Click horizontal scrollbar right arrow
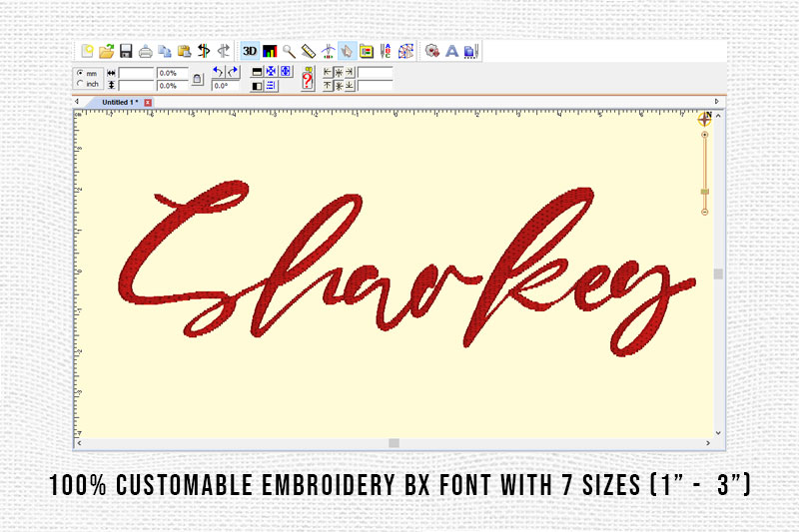This screenshot has height=532, width=799. click(x=708, y=443)
